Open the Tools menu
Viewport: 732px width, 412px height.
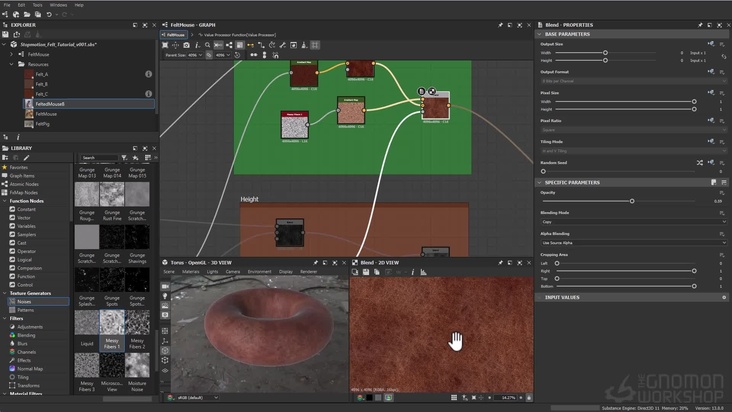(37, 4)
